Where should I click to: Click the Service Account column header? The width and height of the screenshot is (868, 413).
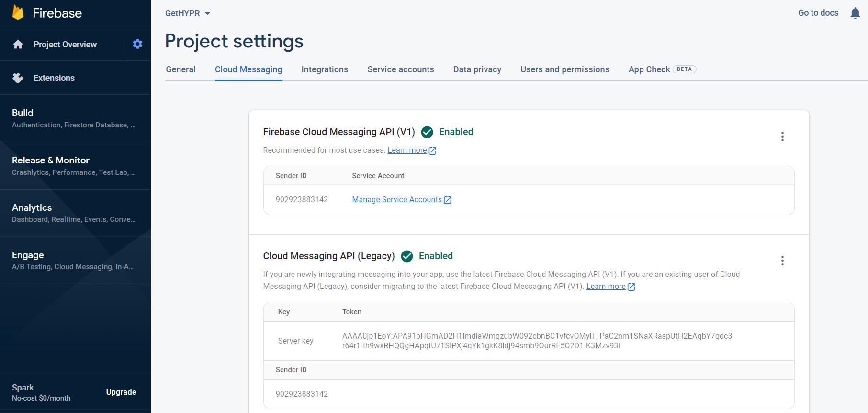(x=378, y=176)
